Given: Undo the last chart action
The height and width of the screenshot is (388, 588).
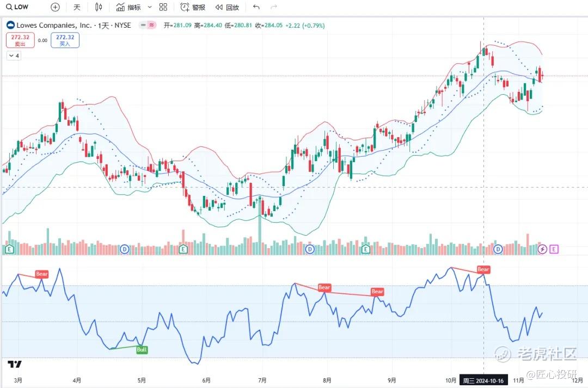Looking at the screenshot, I should (x=256, y=7).
